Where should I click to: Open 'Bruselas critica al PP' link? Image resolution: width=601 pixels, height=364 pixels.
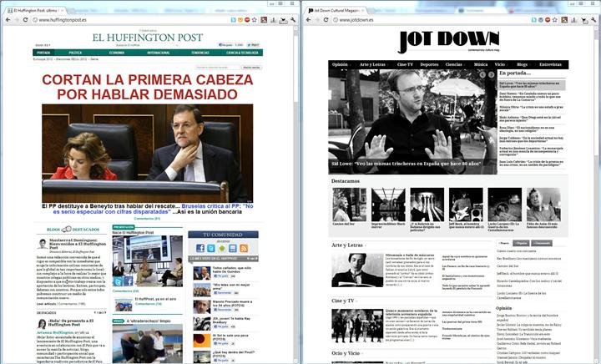(154, 209)
